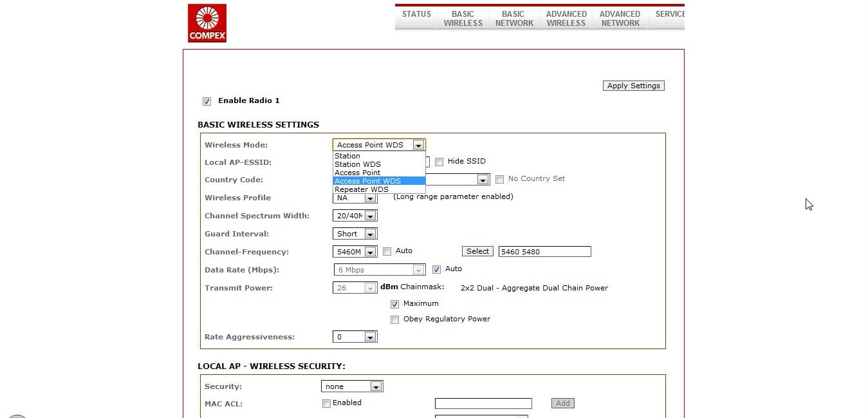The width and height of the screenshot is (868, 418).
Task: Click the 'Transmit Power:' label
Action: [x=239, y=288]
